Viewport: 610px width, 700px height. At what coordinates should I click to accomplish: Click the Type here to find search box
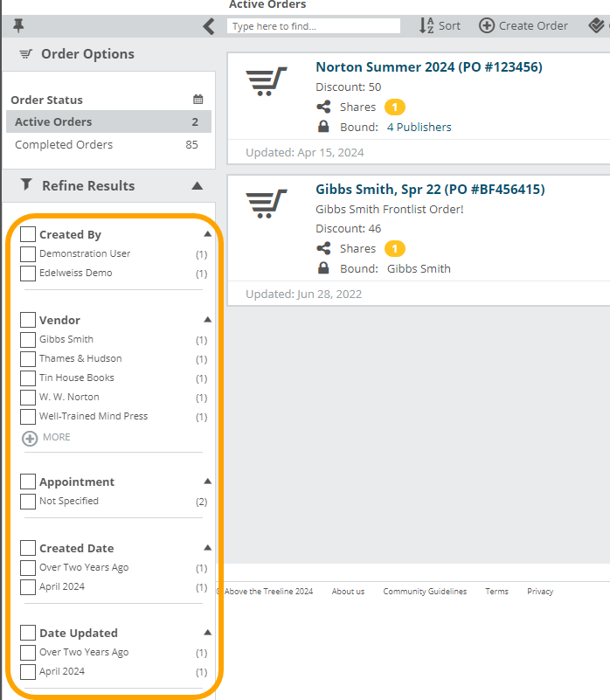tap(313, 26)
